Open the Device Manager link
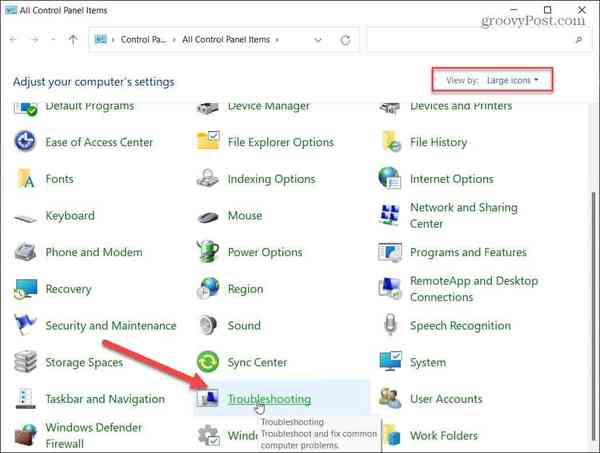 click(x=269, y=106)
